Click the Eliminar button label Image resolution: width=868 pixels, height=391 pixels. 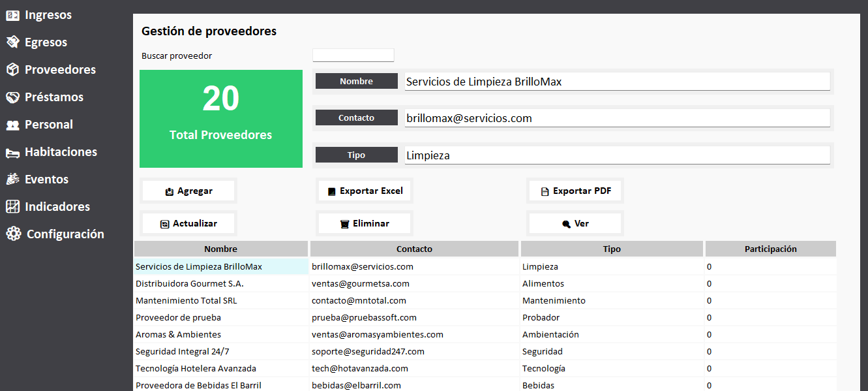tap(371, 223)
